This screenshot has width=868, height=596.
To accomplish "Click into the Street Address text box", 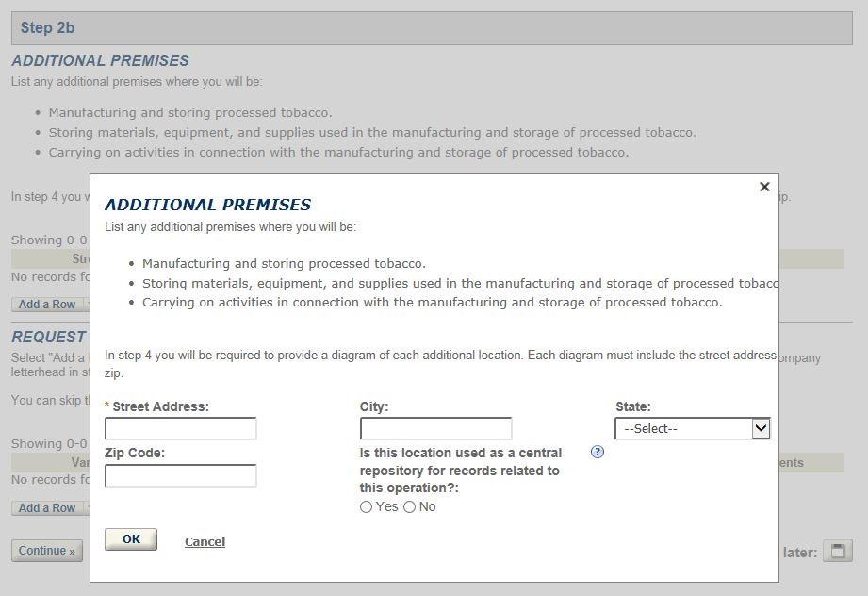I will (x=181, y=429).
